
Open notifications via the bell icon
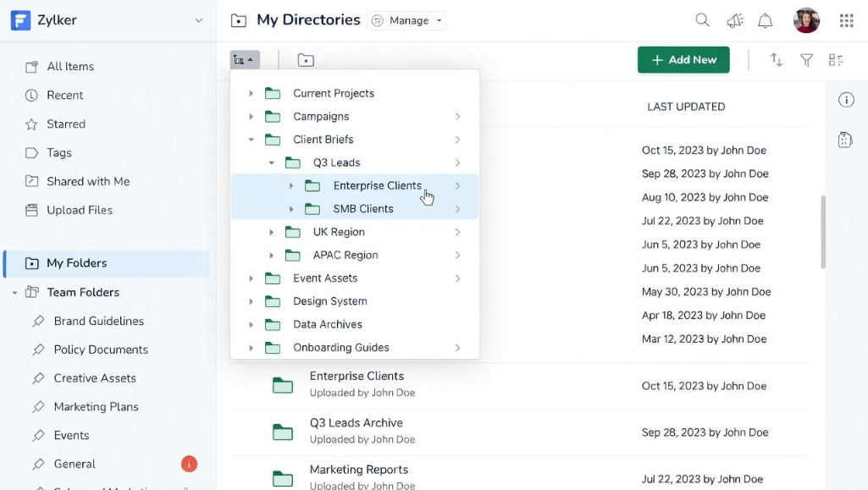765,19
